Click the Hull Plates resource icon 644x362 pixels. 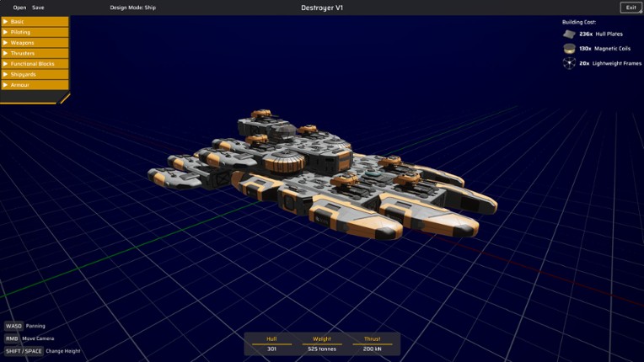coord(569,35)
